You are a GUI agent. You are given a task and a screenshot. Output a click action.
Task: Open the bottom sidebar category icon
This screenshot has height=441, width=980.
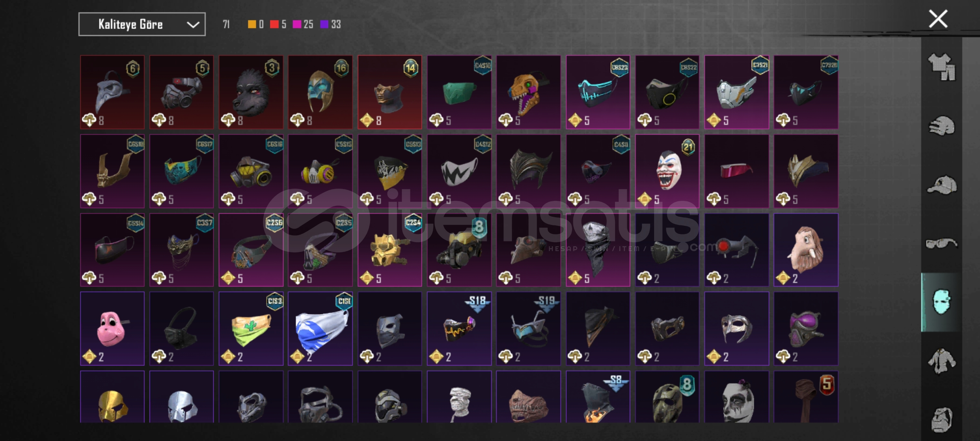point(942,419)
